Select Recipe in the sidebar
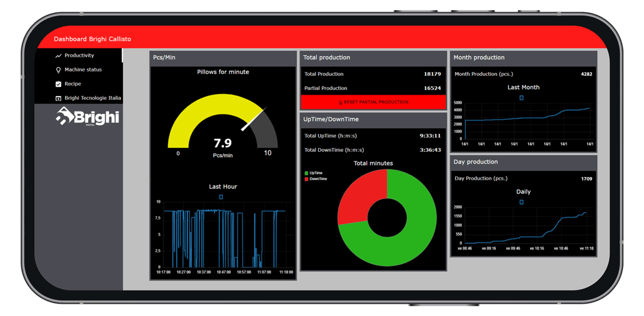 [79, 84]
